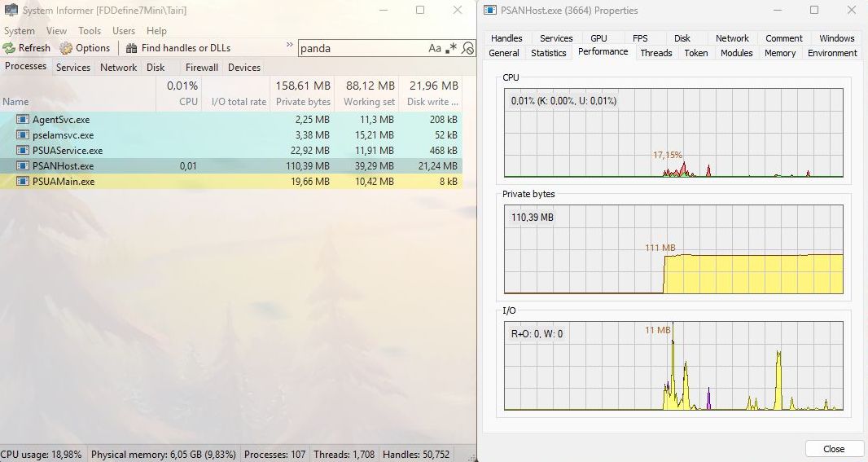
Task: Click the pselamsvc.exe process icon
Action: pyautogui.click(x=23, y=135)
